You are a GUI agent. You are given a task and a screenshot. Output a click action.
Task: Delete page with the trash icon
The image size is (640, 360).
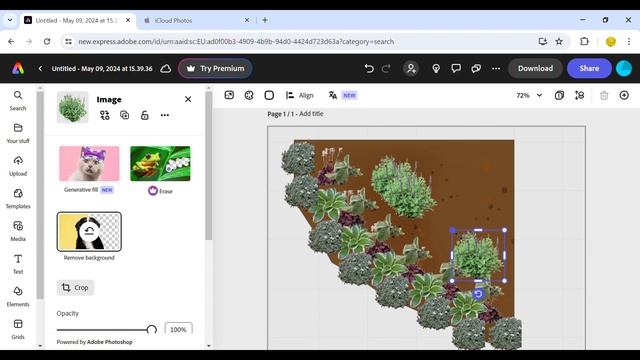tap(604, 95)
